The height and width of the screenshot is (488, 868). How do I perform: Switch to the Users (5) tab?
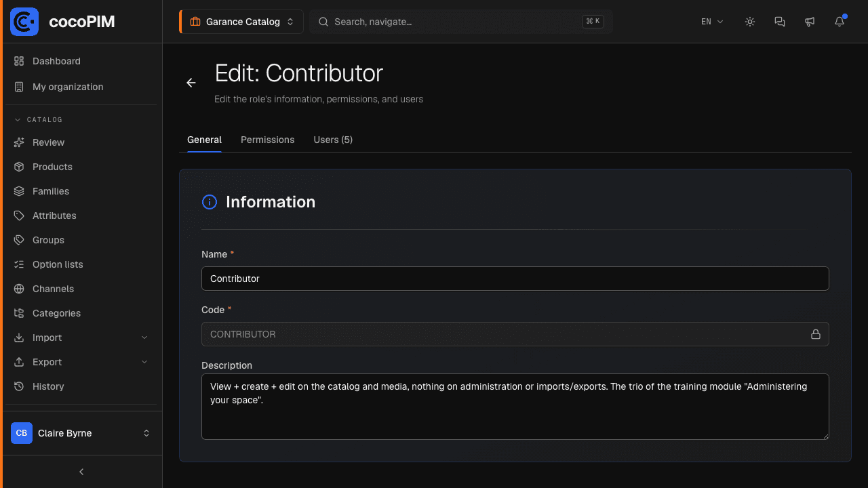point(333,140)
